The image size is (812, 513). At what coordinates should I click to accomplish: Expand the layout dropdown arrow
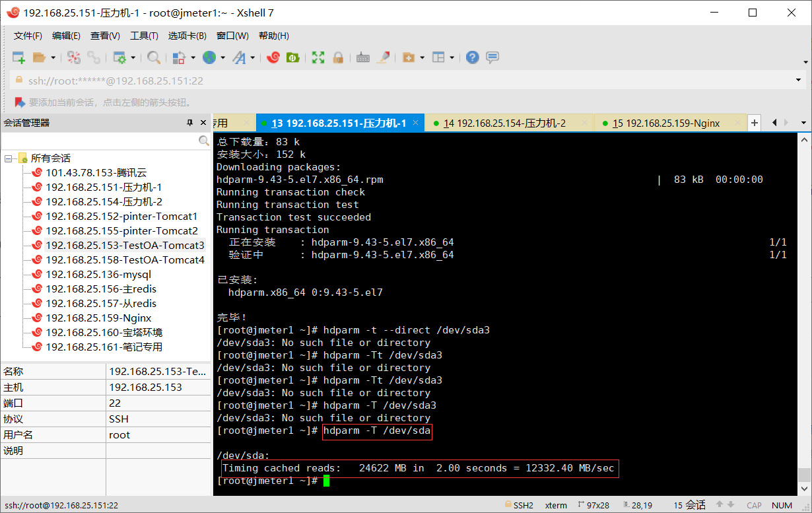pyautogui.click(x=452, y=57)
